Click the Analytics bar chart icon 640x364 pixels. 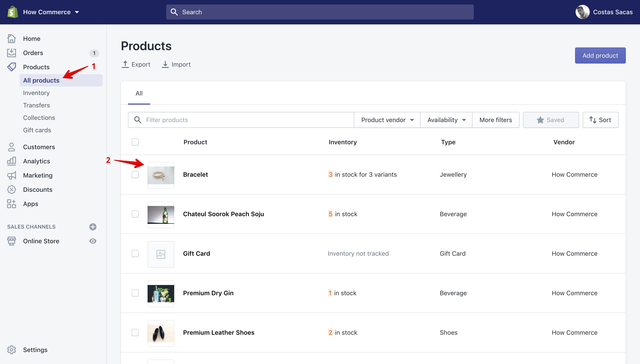12,161
